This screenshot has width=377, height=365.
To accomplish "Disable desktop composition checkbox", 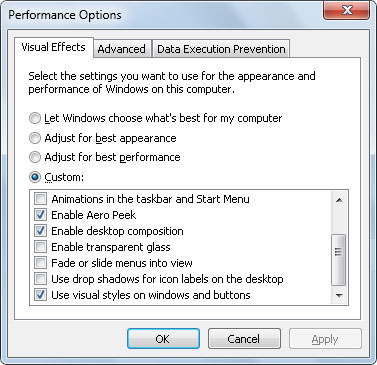I will [x=40, y=231].
